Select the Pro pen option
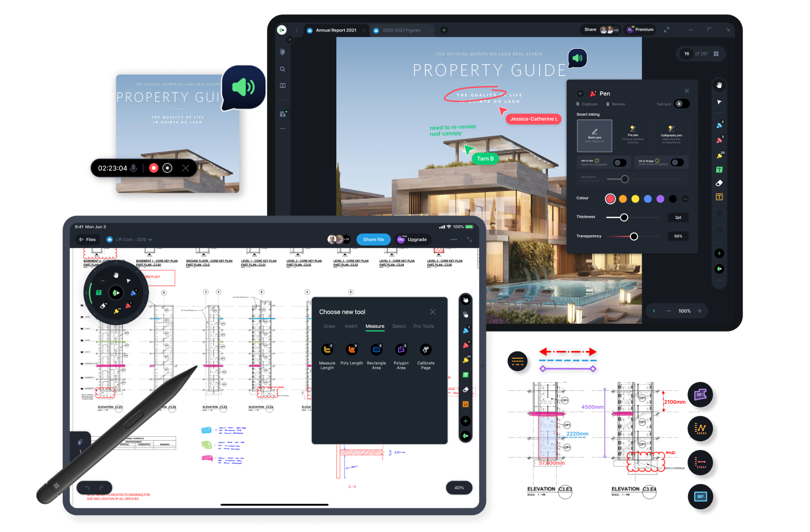 [633, 136]
